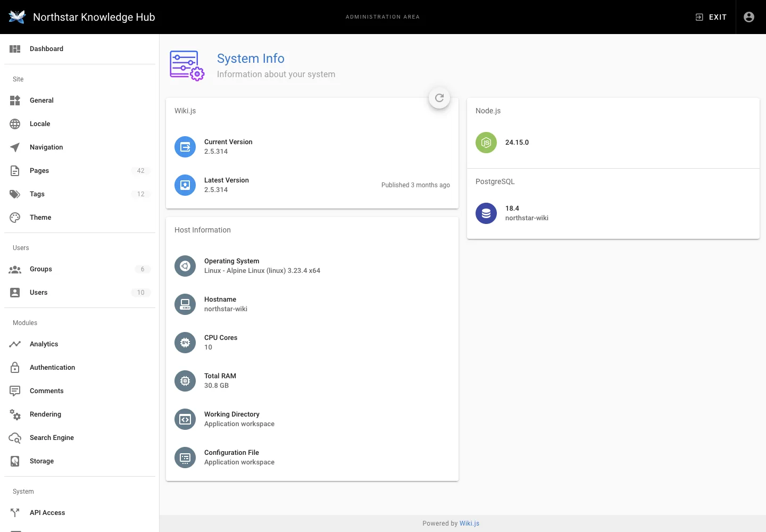The height and width of the screenshot is (532, 766).
Task: Click Node.js version 24.15.0
Action: (517, 143)
